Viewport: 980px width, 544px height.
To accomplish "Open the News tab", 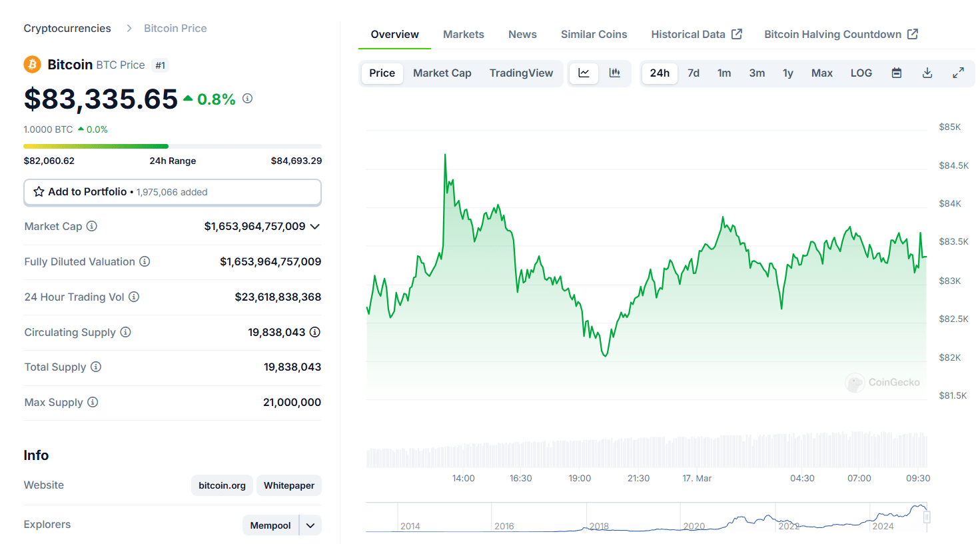I will 522,34.
